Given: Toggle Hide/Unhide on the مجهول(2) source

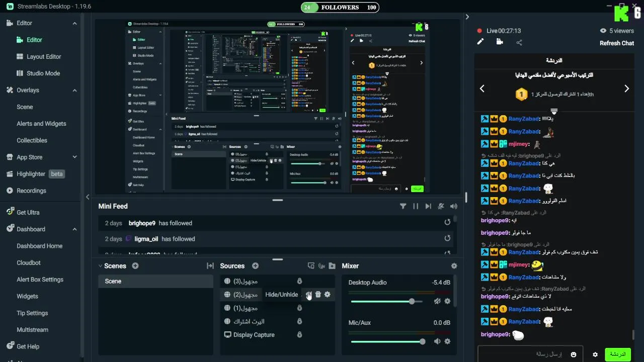Looking at the screenshot, I should point(308,295).
